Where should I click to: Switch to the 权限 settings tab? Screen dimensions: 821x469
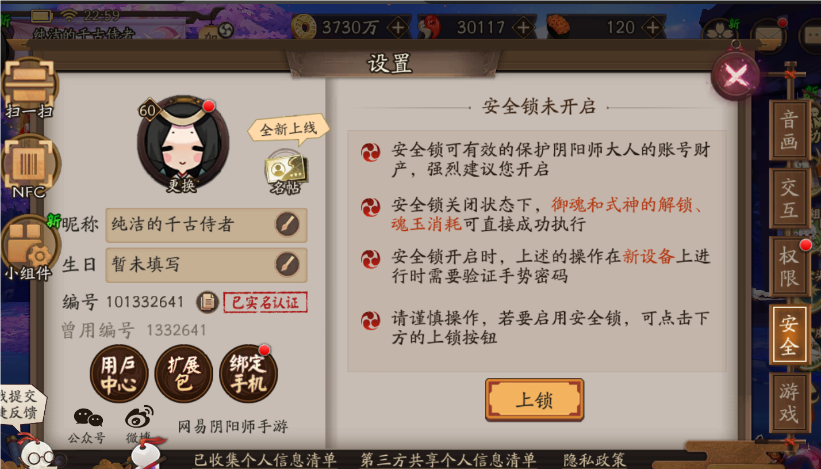click(x=790, y=266)
